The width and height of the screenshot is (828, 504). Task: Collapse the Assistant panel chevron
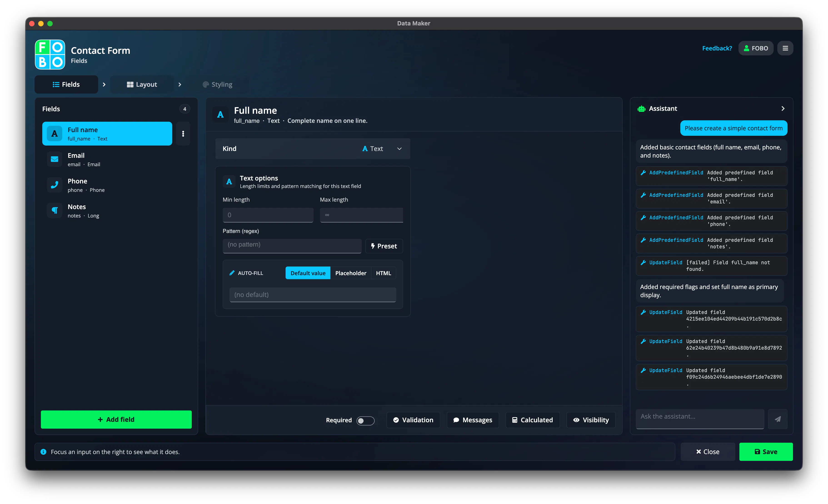coord(783,109)
